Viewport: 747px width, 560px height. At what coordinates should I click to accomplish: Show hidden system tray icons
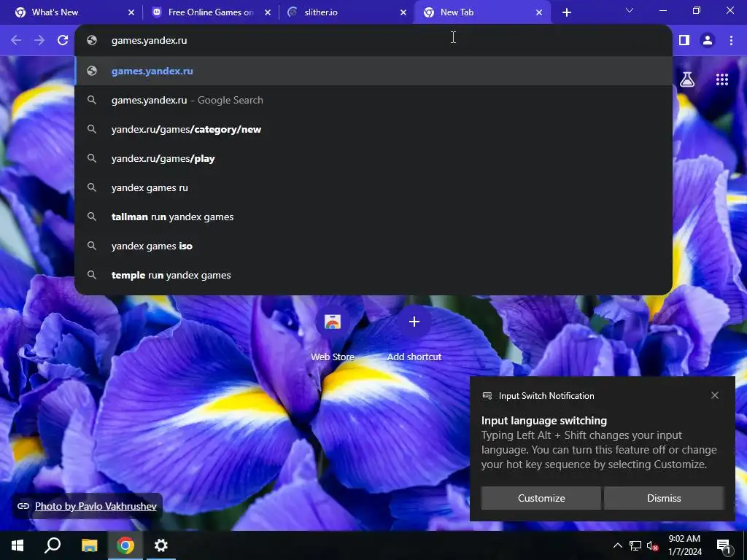tap(617, 545)
